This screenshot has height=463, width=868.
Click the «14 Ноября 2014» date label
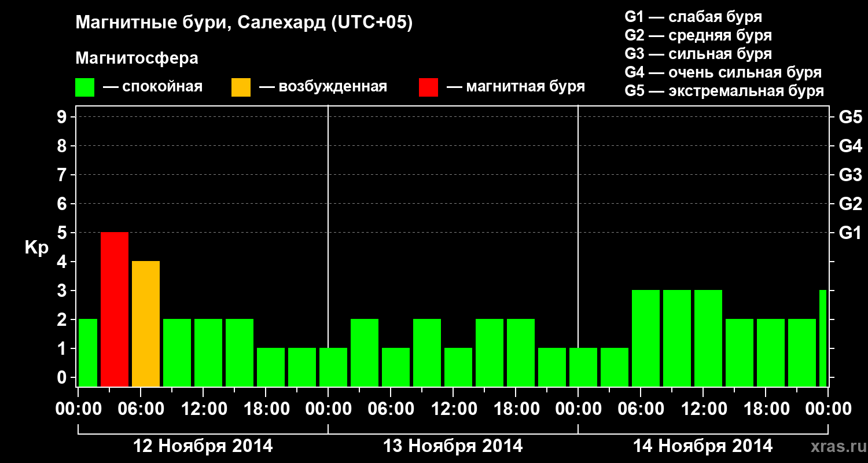(703, 446)
